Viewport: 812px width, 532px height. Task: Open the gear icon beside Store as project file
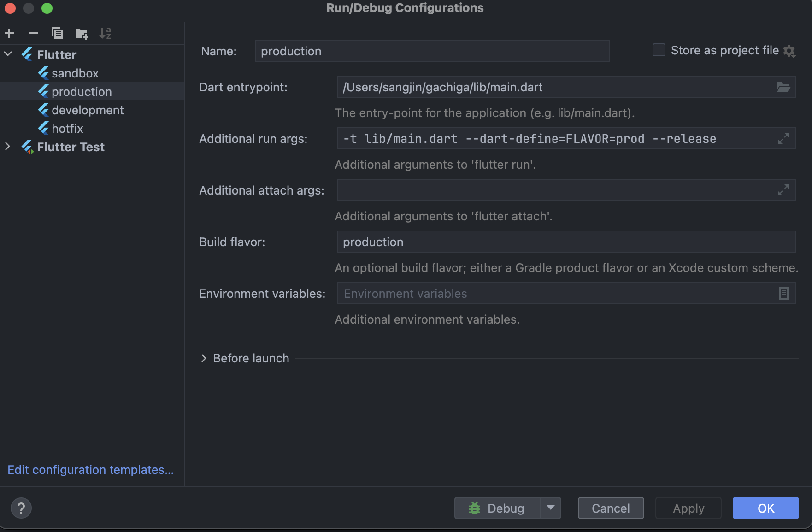[789, 51]
